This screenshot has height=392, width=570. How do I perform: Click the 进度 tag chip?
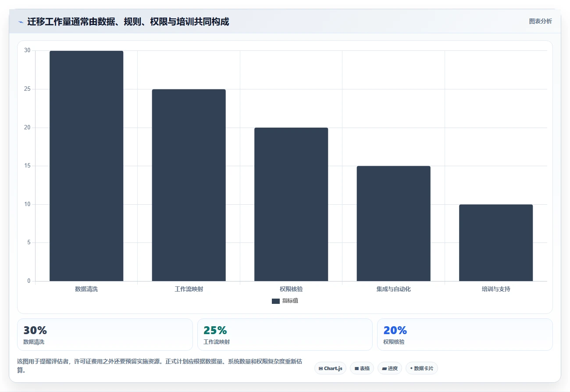[389, 368]
